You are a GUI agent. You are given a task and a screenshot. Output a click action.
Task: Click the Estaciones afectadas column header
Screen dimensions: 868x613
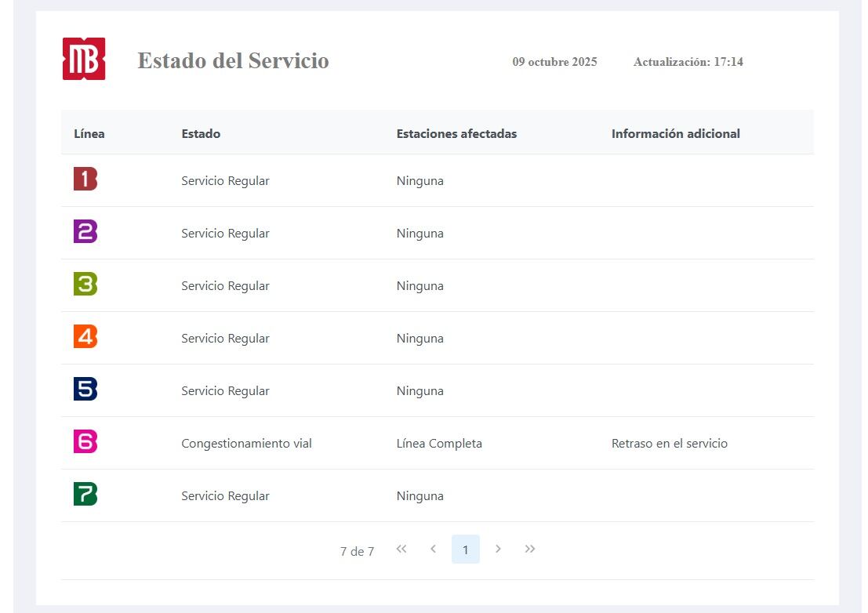click(x=456, y=134)
